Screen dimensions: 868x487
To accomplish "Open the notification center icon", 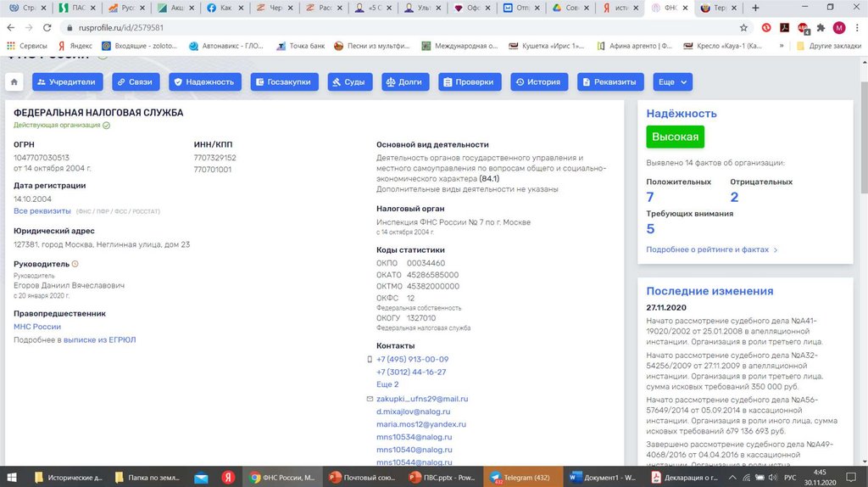I will coord(851,477).
